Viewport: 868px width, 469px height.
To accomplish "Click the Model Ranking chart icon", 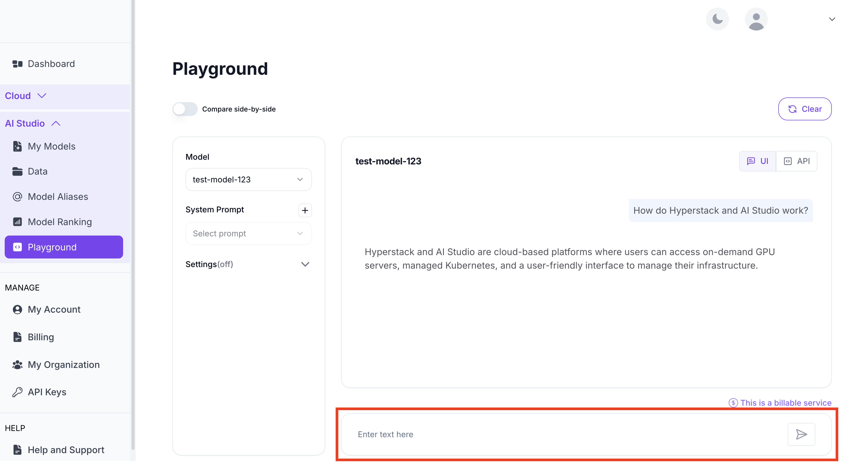I will 17,222.
